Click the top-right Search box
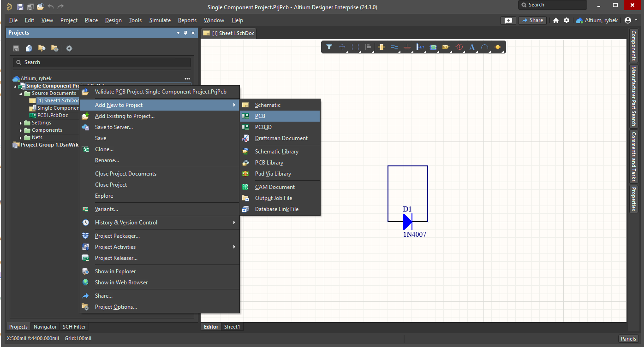This screenshot has height=347, width=644. pyautogui.click(x=553, y=5)
